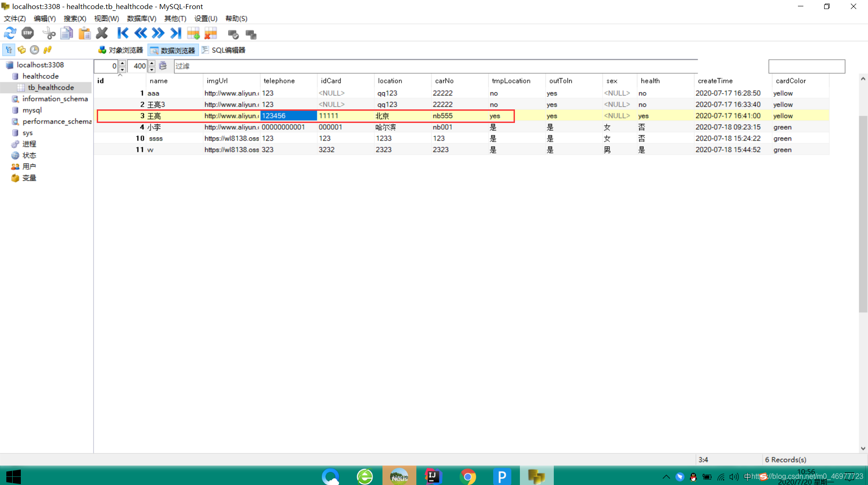Image resolution: width=868 pixels, height=485 pixels.
Task: Go to first record arrow
Action: 123,33
